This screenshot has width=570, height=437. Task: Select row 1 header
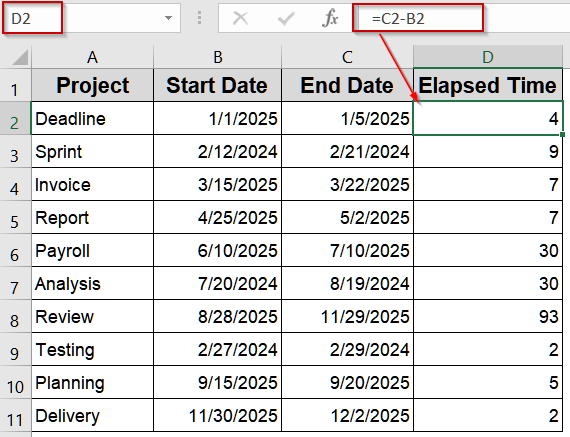click(15, 85)
